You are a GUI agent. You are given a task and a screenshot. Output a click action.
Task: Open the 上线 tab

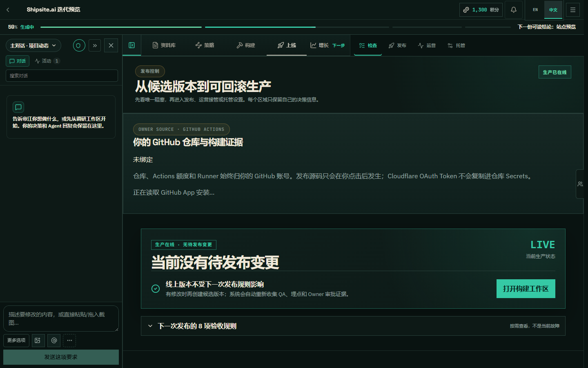[x=287, y=45]
